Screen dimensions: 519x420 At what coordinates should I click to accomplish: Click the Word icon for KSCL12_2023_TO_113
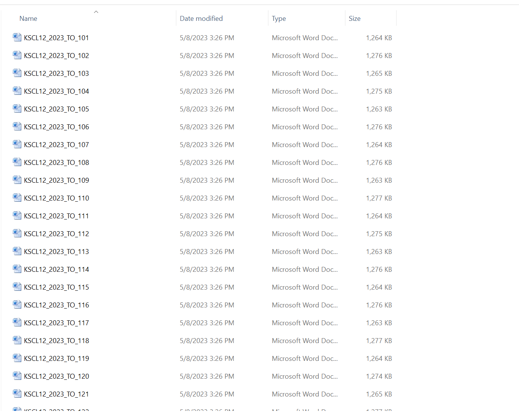17,251
